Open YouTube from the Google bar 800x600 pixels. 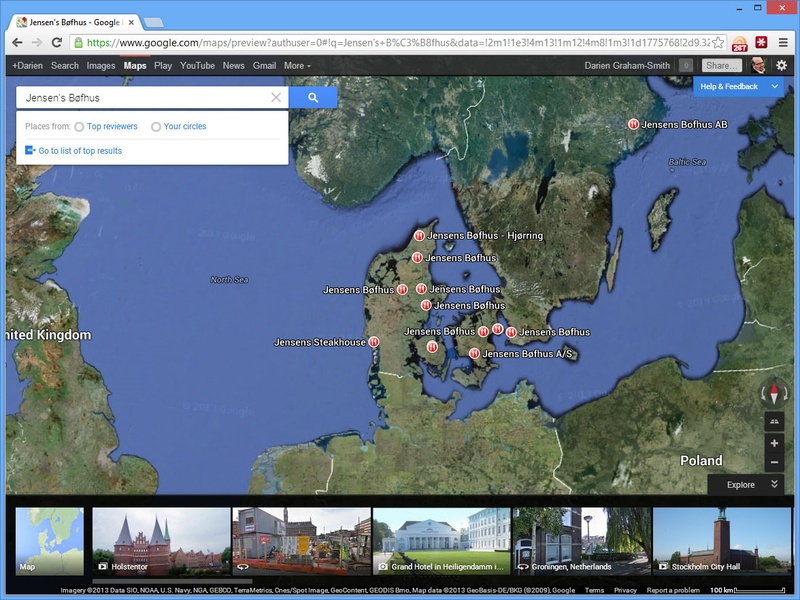coord(197,66)
